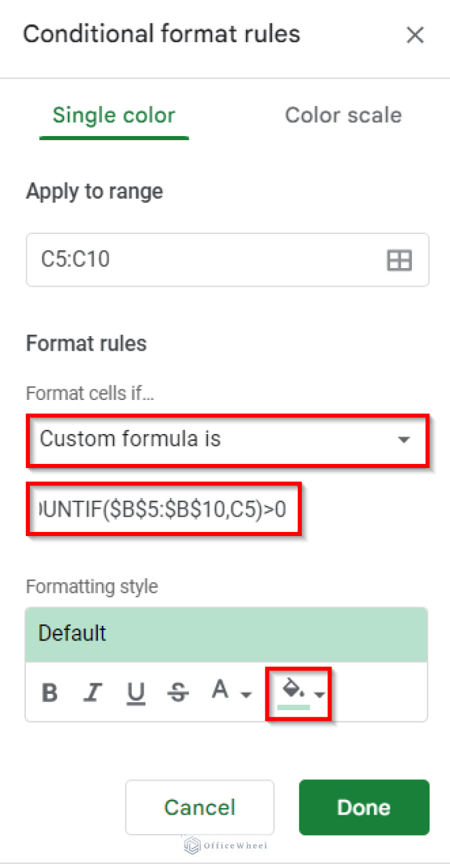Image resolution: width=450 pixels, height=868 pixels.
Task: Cancel the conditional format rule
Action: pyautogui.click(x=199, y=807)
